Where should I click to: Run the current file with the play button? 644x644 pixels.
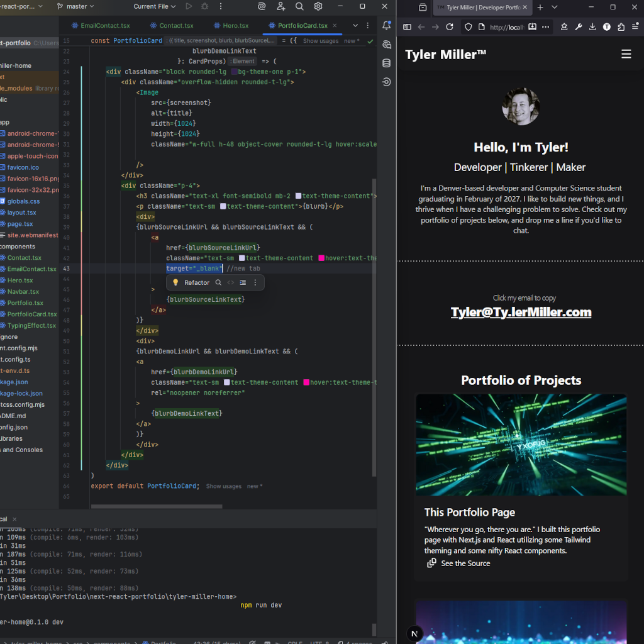point(189,6)
